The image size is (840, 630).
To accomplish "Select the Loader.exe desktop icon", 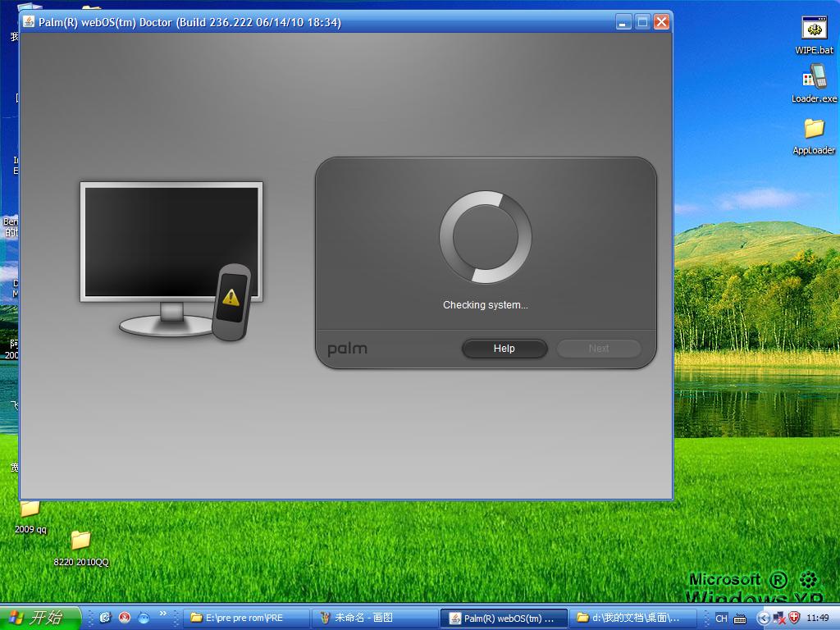I will pos(814,78).
